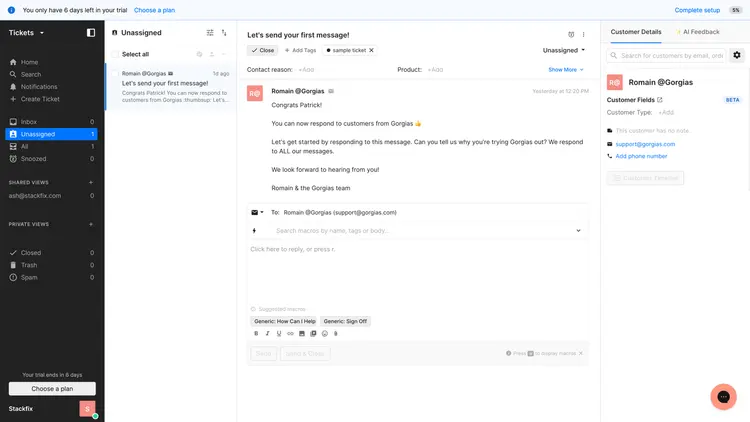Click the reply message body area
750x422 pixels.
click(418, 273)
